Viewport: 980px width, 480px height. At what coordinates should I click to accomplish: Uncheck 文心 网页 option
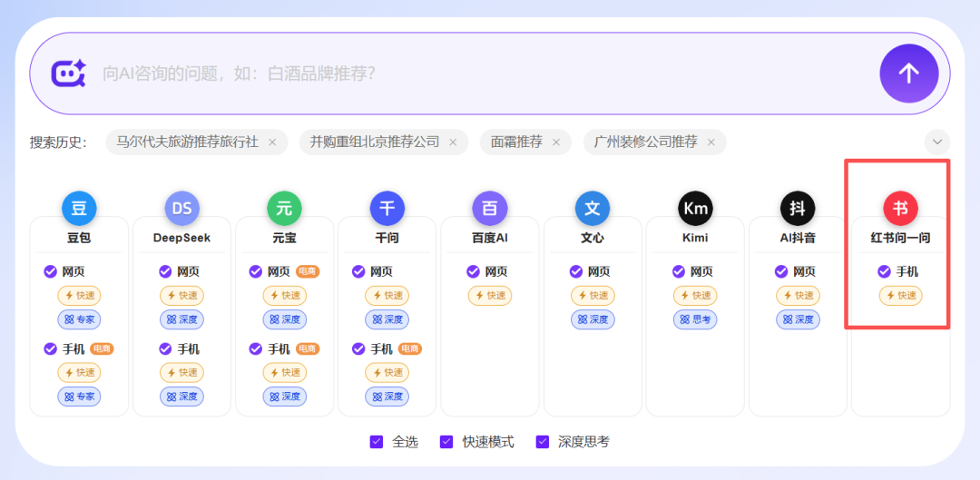click(575, 271)
